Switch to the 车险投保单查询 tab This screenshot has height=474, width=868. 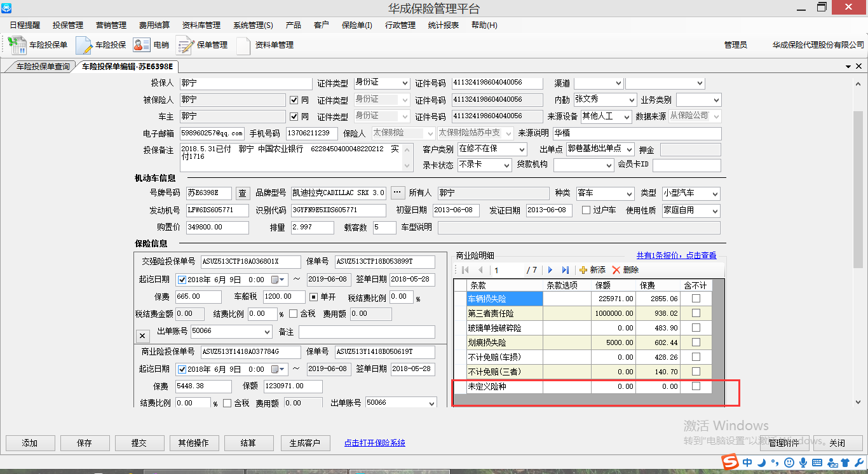[x=43, y=66]
